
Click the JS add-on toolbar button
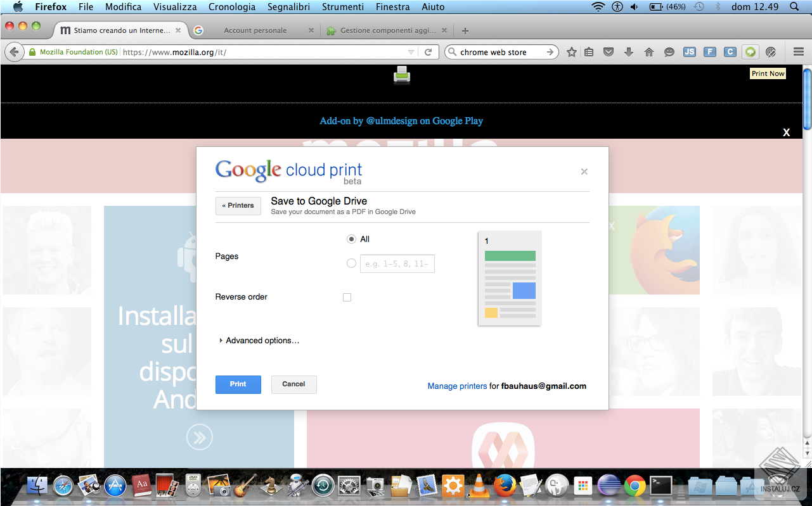click(690, 52)
